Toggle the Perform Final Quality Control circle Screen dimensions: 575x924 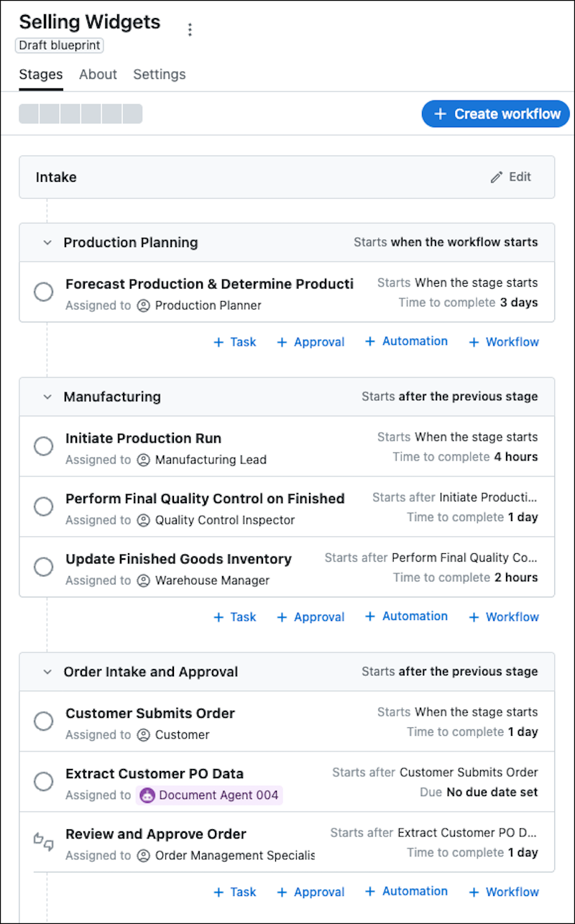tap(44, 507)
